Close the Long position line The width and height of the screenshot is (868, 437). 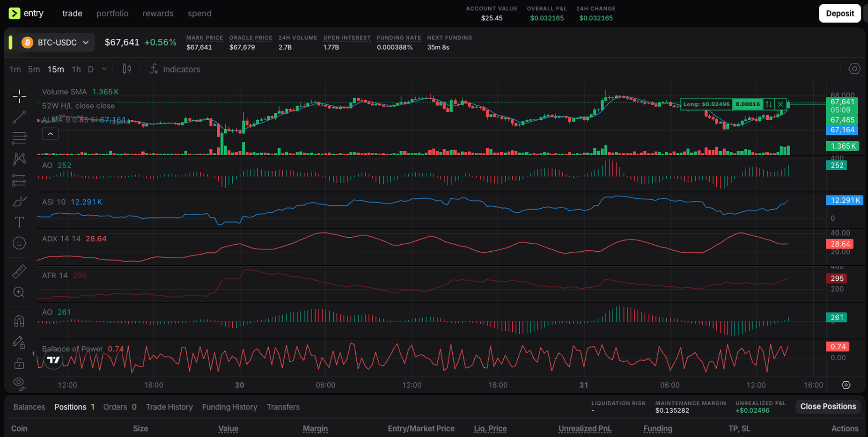click(780, 104)
